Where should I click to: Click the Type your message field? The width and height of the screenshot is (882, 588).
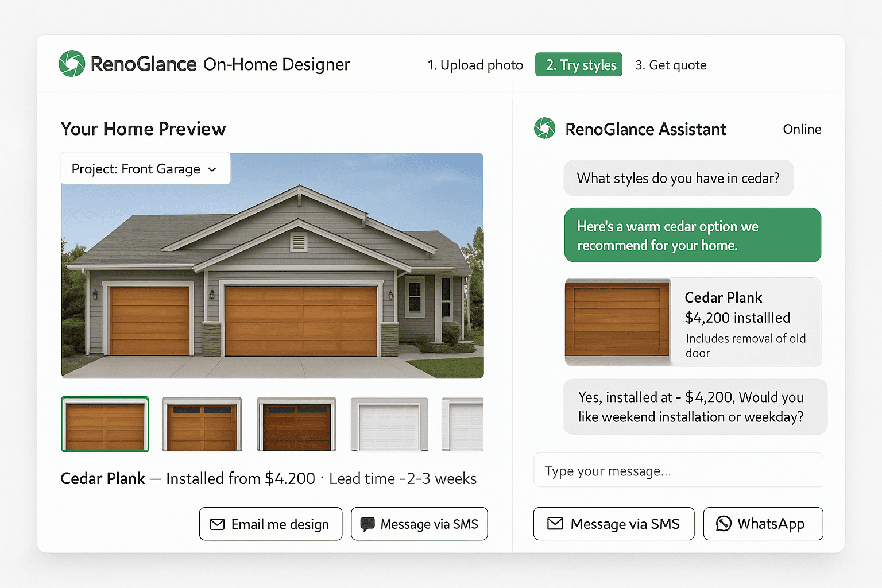click(x=678, y=470)
